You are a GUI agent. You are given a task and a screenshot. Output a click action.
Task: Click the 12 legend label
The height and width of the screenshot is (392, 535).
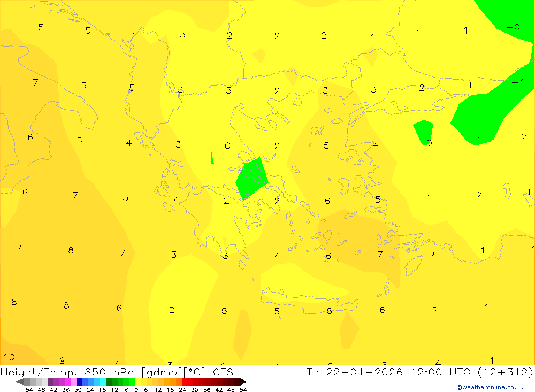pyautogui.click(x=158, y=390)
